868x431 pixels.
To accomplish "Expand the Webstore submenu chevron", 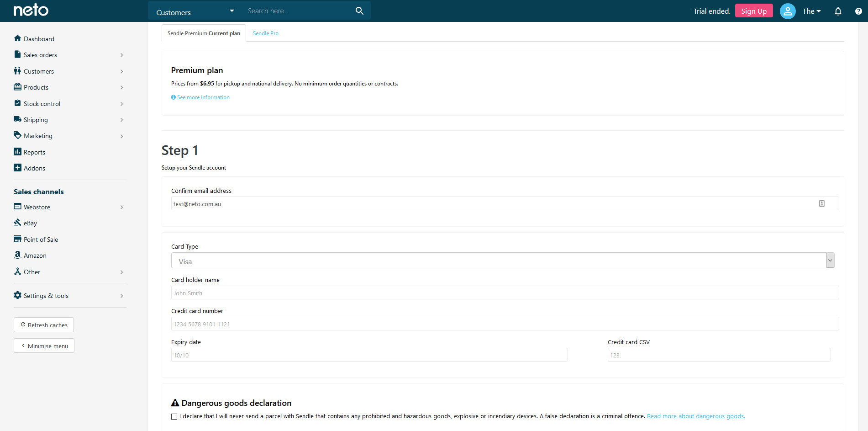I will 122,207.
